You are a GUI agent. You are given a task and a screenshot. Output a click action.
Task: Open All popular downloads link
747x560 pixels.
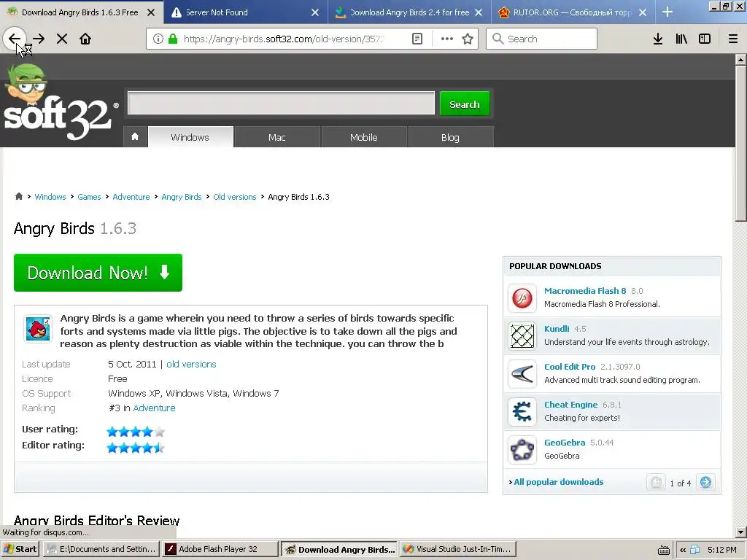click(x=558, y=482)
